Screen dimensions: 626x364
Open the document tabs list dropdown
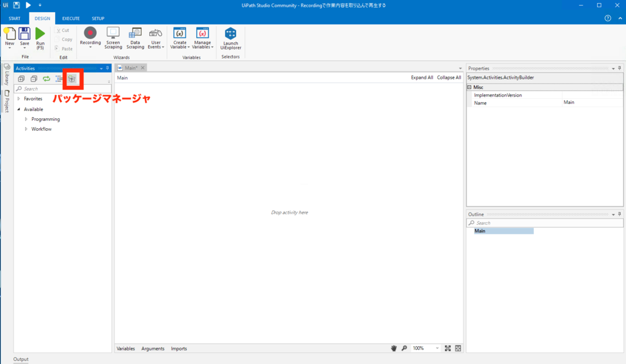pos(460,68)
